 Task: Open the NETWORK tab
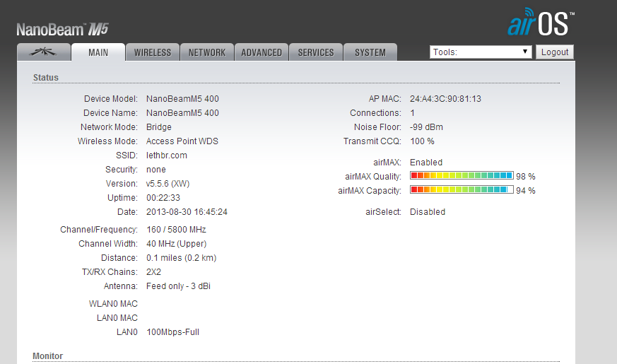[x=207, y=52]
